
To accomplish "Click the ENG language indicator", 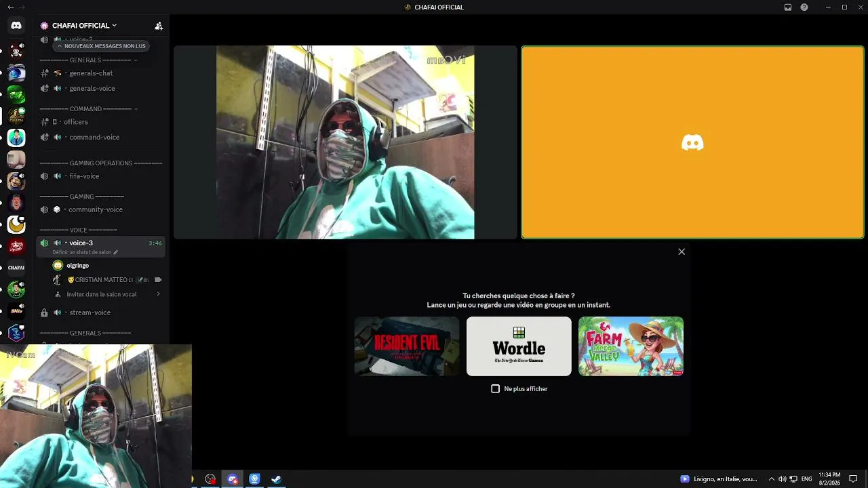I will tap(807, 479).
